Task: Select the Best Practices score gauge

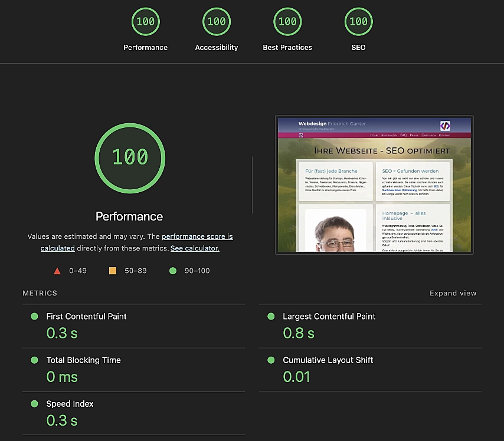Action: 287,22
